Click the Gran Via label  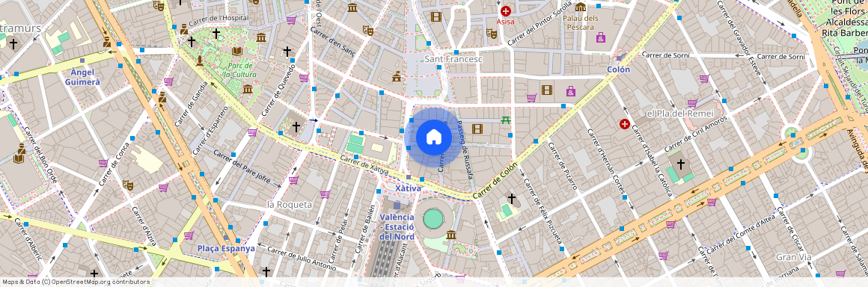(x=793, y=257)
